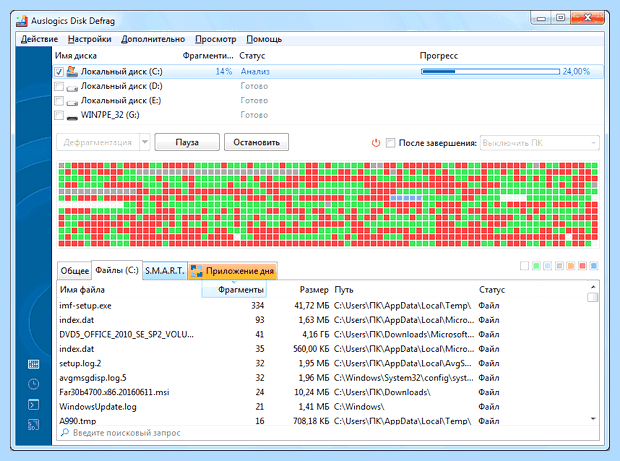Open the Приложение дня tab
Image resolution: width=620 pixels, height=461 pixels.
click(232, 271)
